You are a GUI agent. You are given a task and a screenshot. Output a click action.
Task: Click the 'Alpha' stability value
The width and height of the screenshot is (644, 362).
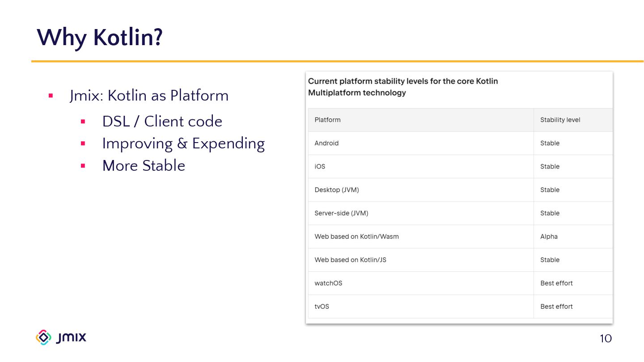[549, 236]
